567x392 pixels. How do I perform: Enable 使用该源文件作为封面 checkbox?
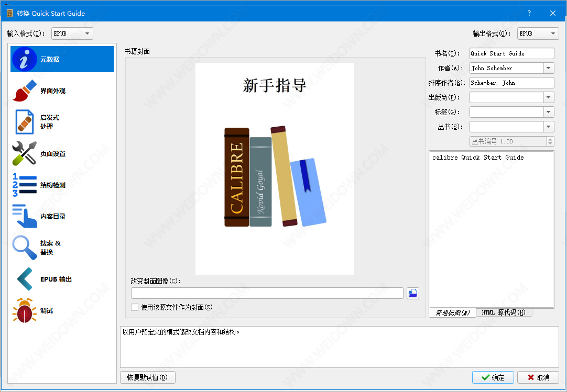pyautogui.click(x=135, y=307)
